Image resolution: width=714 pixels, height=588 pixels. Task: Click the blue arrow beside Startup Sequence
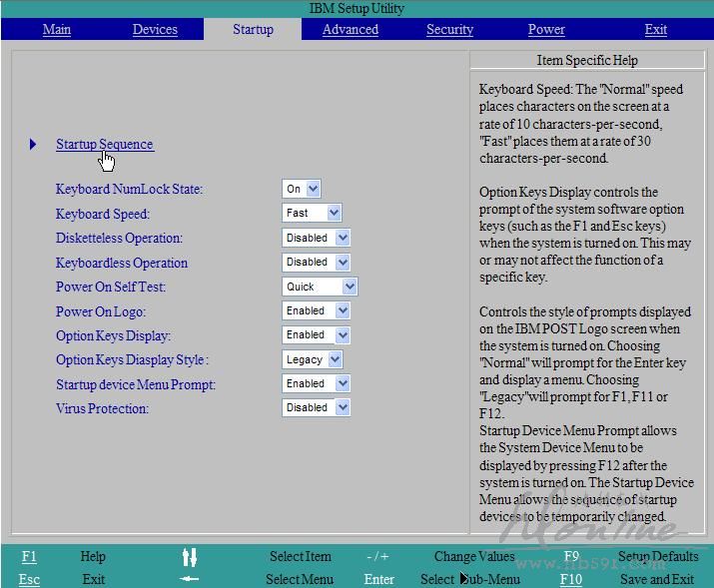click(x=33, y=145)
